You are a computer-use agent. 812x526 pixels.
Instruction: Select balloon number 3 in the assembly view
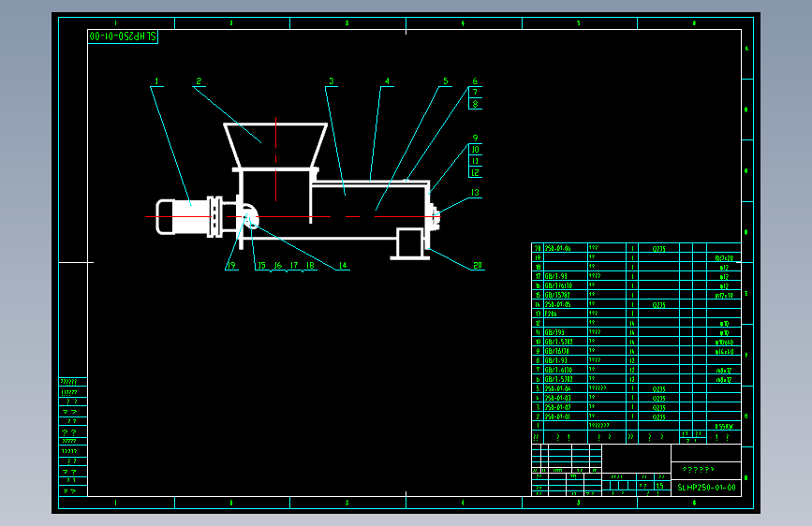coord(332,81)
